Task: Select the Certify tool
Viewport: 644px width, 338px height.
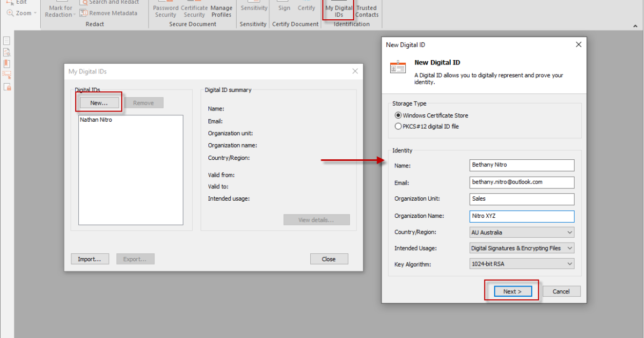Action: [306, 8]
